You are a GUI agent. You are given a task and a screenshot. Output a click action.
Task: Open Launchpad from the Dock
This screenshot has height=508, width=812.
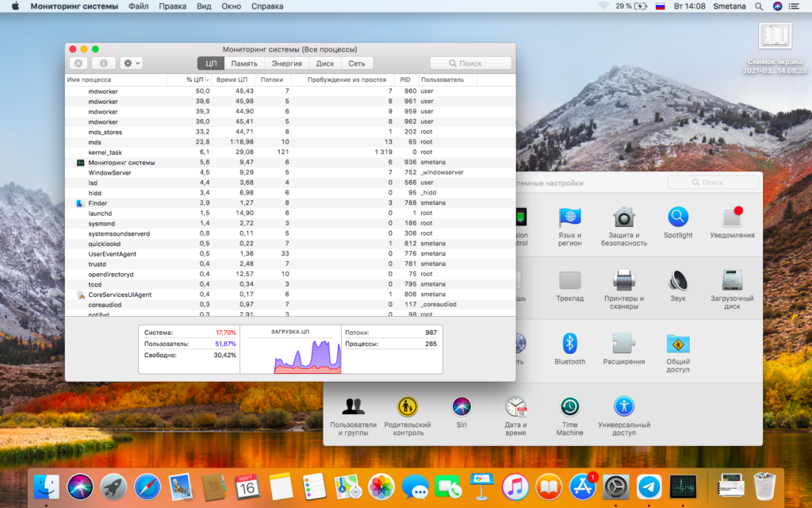tap(113, 487)
